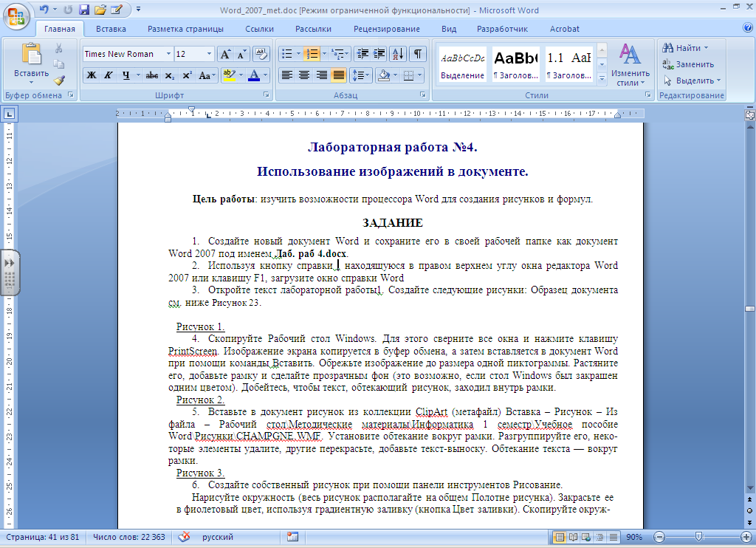Apply yellow text highlight color
This screenshot has width=756, height=548.
(x=229, y=75)
